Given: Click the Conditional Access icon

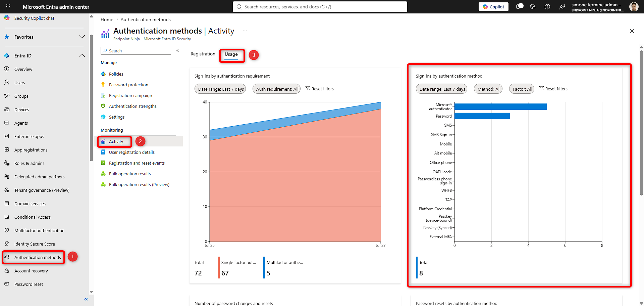Looking at the screenshot, I should coord(7,217).
